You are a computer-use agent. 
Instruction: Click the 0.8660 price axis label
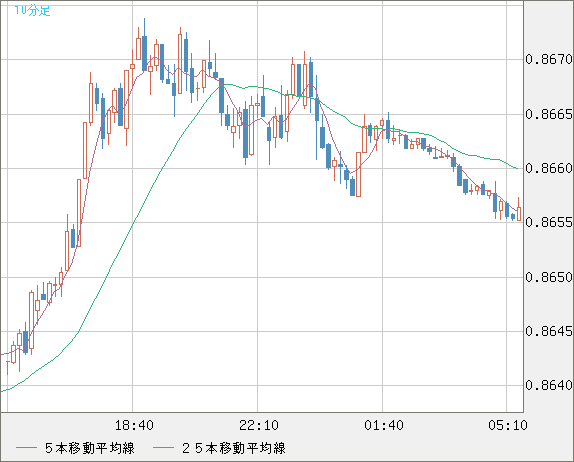(x=549, y=168)
